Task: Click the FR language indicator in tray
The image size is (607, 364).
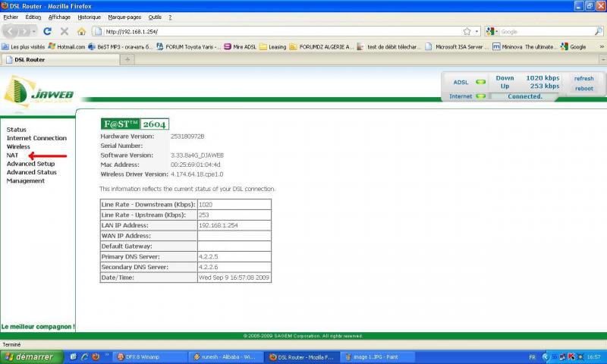Action: [533, 357]
